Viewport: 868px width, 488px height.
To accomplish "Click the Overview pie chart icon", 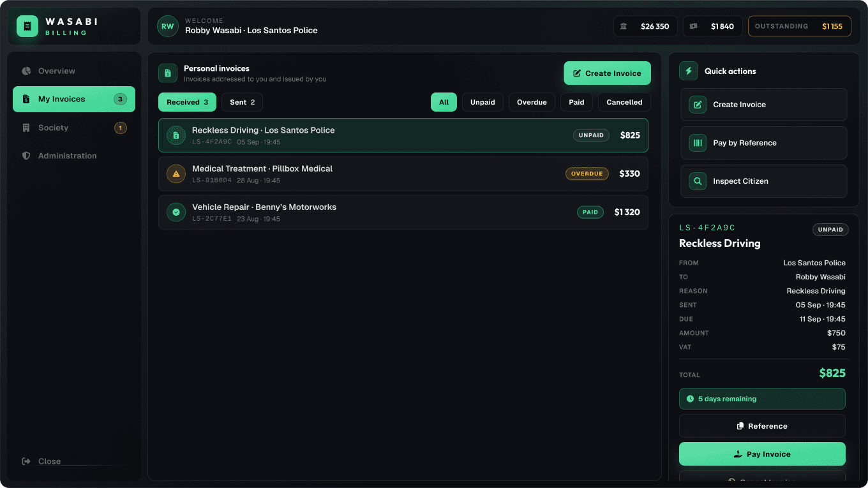I will tap(26, 71).
